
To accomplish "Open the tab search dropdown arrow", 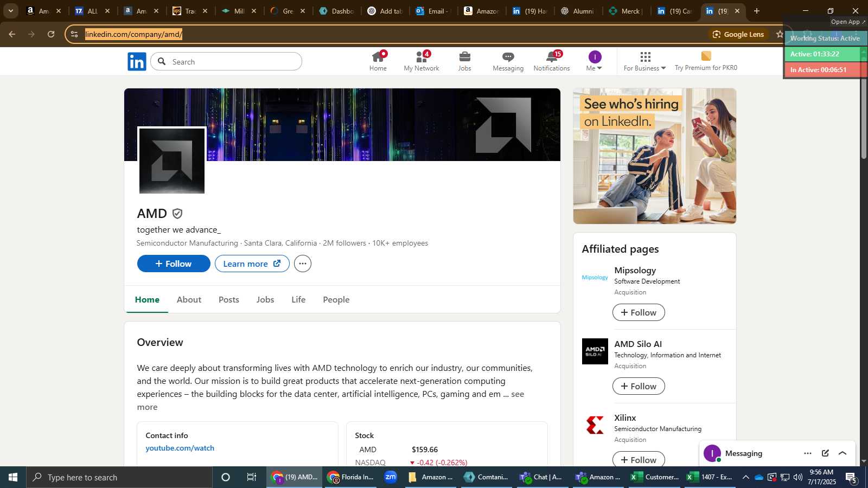I will (x=10, y=11).
